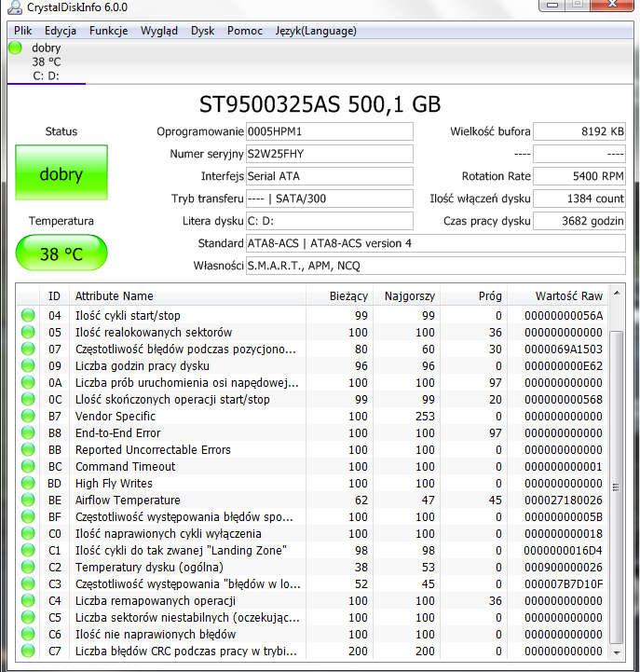Click the 38 °C temperature button
This screenshot has width=640, height=672.
pos(61,253)
